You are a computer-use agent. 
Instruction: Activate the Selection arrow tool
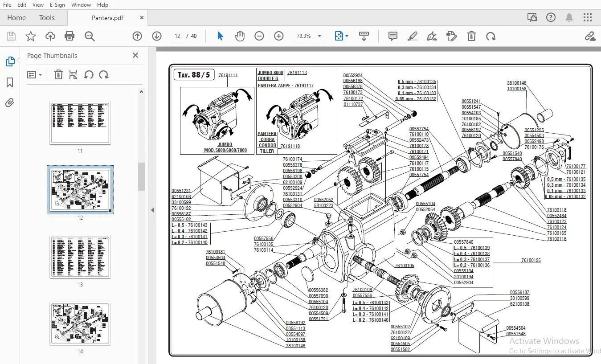point(220,36)
